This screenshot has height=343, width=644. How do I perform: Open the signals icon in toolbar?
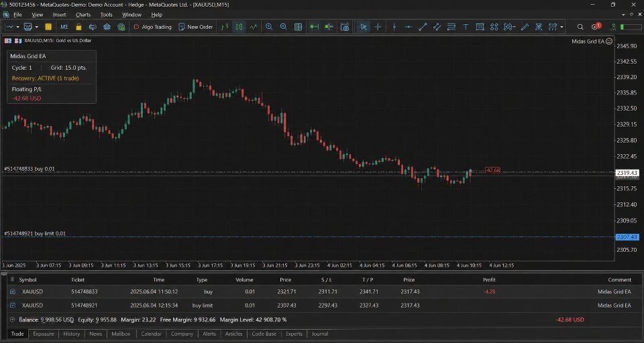pyautogui.click(x=93, y=27)
